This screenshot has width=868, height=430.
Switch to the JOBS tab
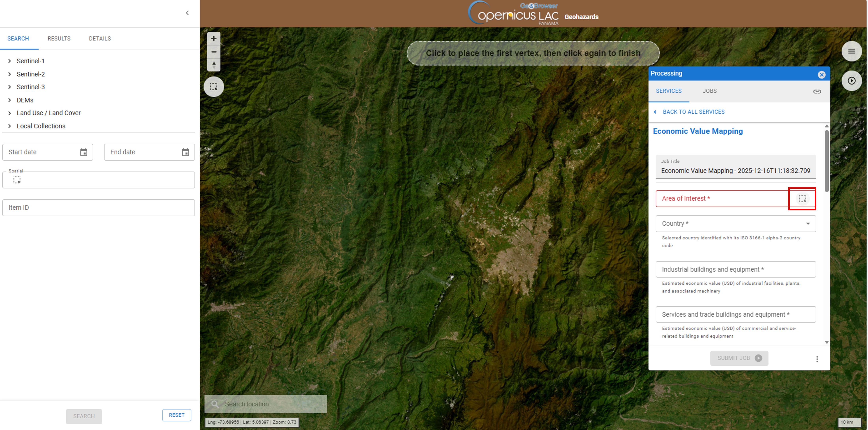pos(709,91)
